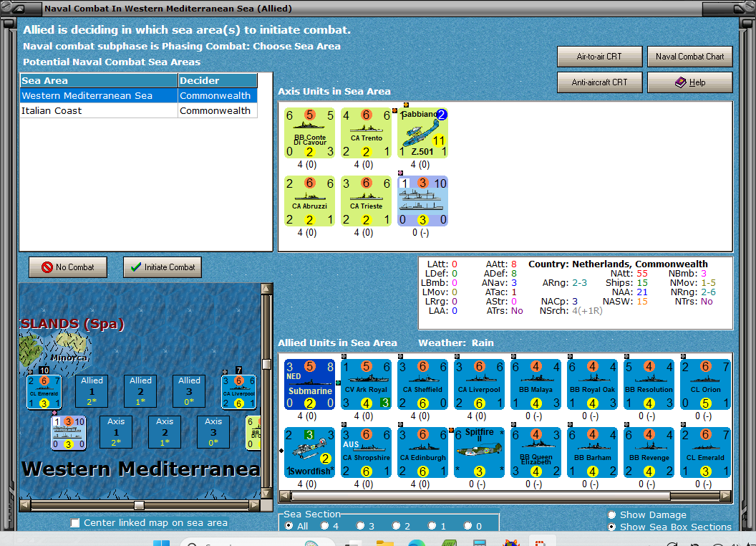Image resolution: width=756 pixels, height=546 pixels.
Task: Click Allied units scrollbar left arrow
Action: pyautogui.click(x=285, y=496)
